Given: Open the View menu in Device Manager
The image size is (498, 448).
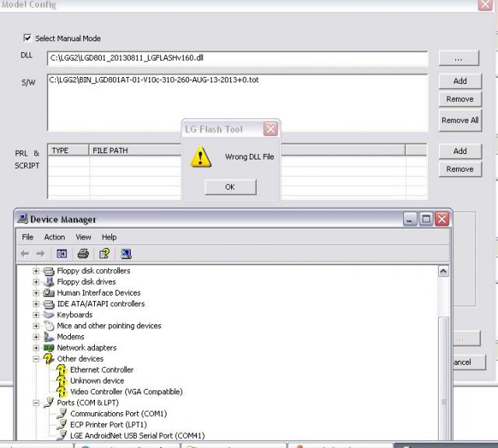Looking at the screenshot, I should pyautogui.click(x=83, y=237).
